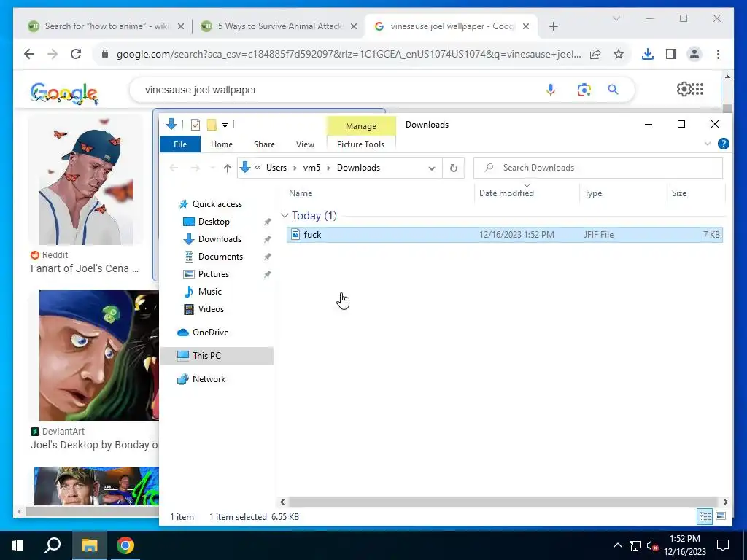Click the Search Downloads field
This screenshot has height=560, width=747.
click(x=598, y=168)
